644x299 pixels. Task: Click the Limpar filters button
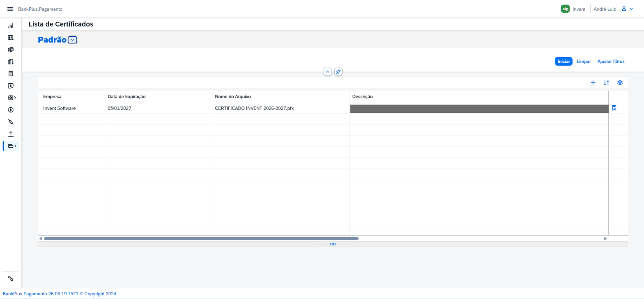tap(584, 61)
